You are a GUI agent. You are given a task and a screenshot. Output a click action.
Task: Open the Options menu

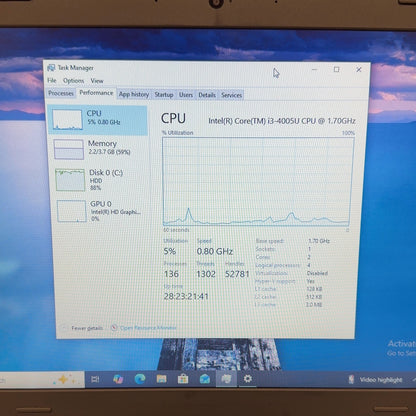[x=73, y=81]
